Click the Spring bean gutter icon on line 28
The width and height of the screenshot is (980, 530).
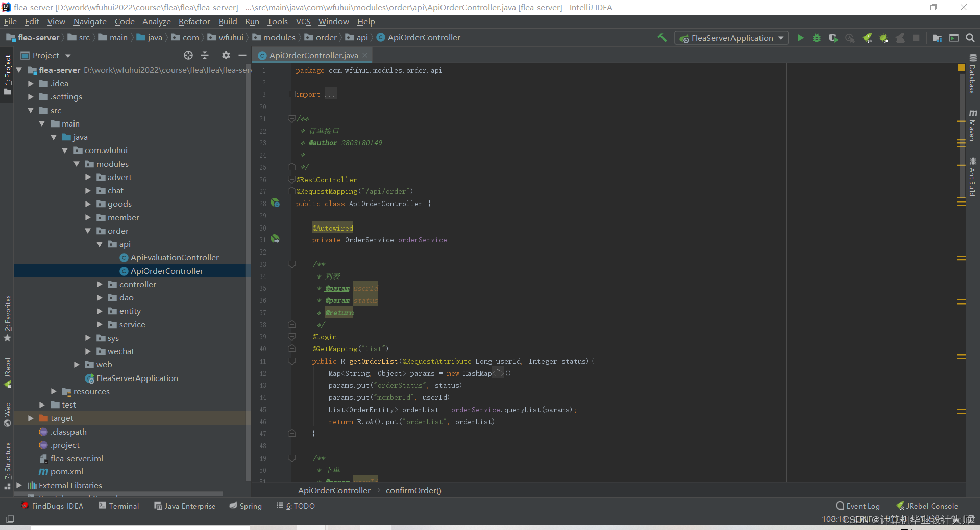[275, 203]
